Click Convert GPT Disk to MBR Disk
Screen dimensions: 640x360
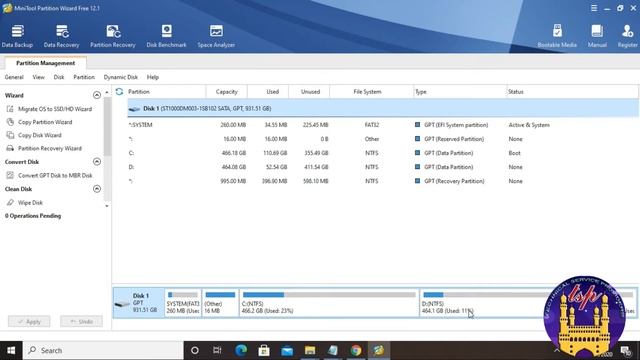pyautogui.click(x=55, y=176)
